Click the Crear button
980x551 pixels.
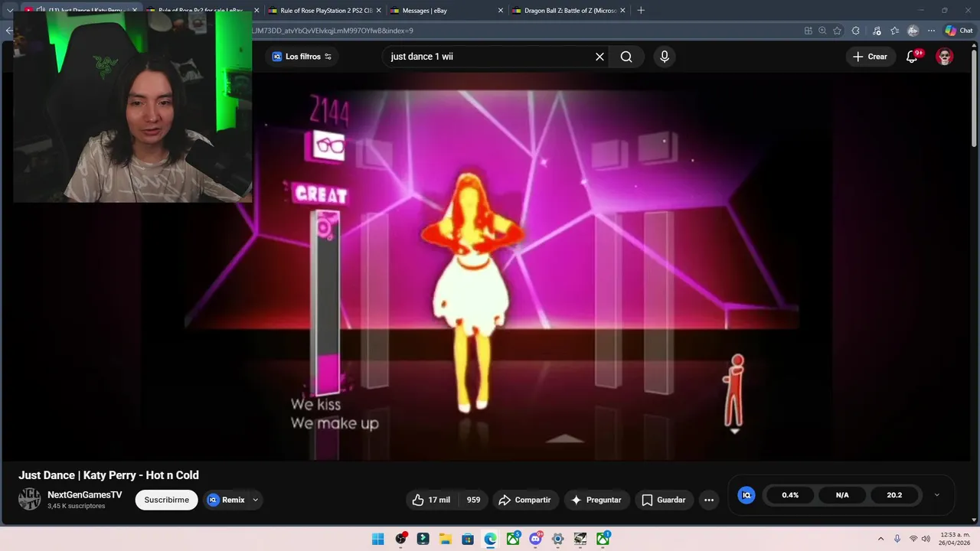[870, 57]
